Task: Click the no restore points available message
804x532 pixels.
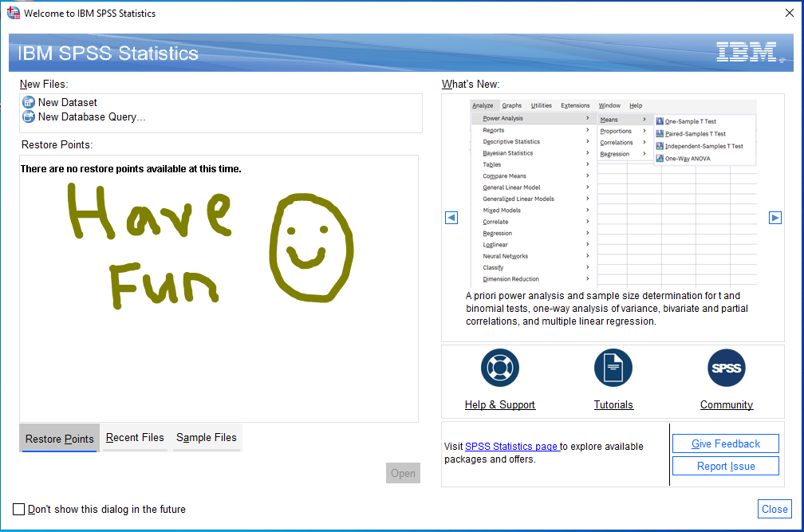Action: click(x=131, y=168)
